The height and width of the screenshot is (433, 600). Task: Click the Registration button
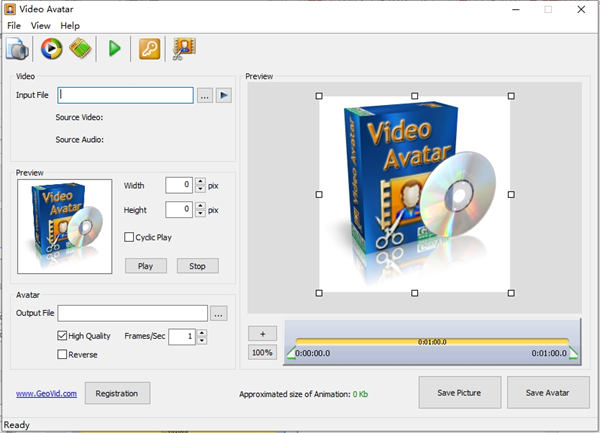[x=117, y=393]
